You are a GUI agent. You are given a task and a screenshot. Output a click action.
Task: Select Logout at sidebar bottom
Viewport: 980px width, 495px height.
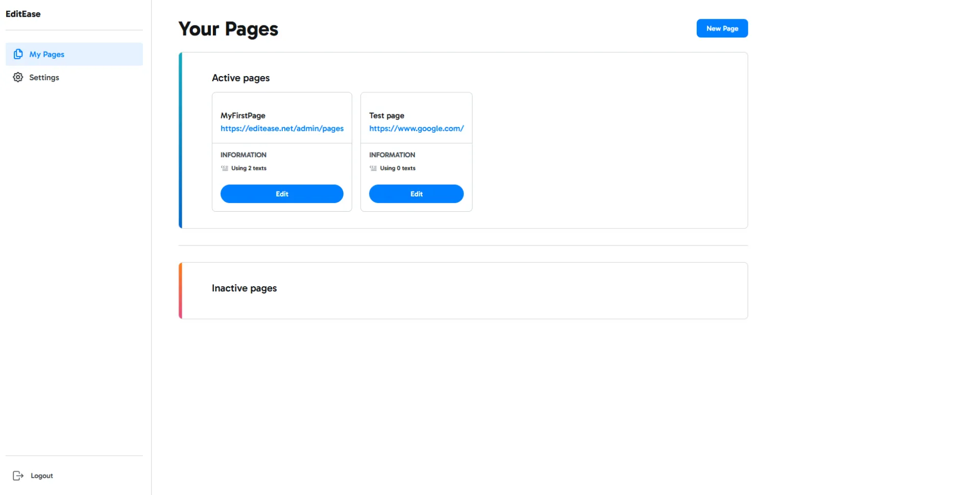[33, 476]
